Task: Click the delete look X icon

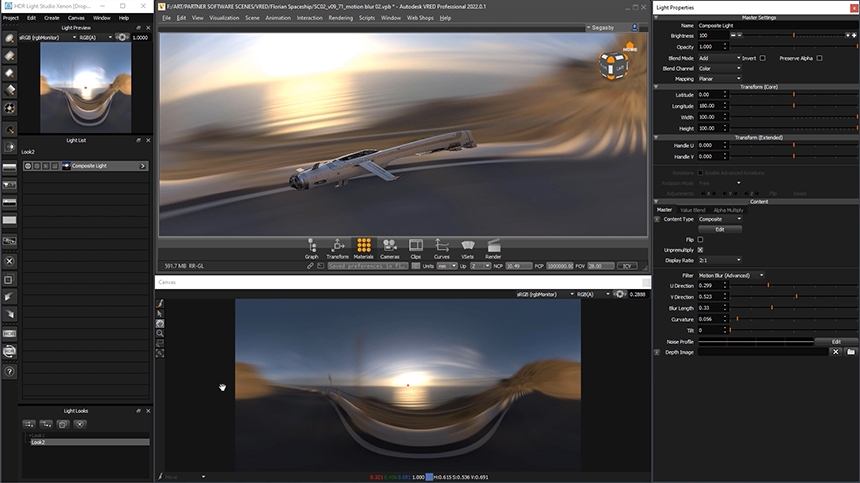Action: (x=80, y=424)
